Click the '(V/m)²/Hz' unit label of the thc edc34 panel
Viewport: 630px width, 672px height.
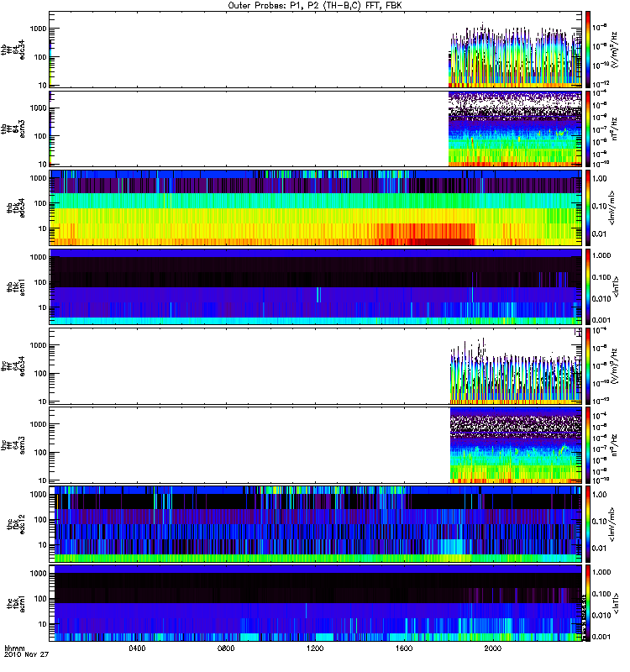(614, 366)
